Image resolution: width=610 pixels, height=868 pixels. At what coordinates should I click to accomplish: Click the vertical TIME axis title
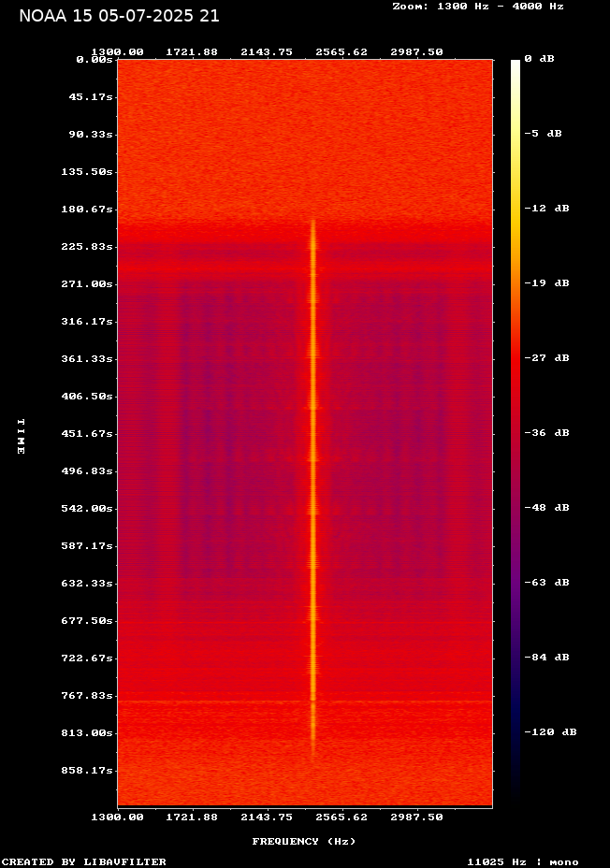tap(21, 437)
